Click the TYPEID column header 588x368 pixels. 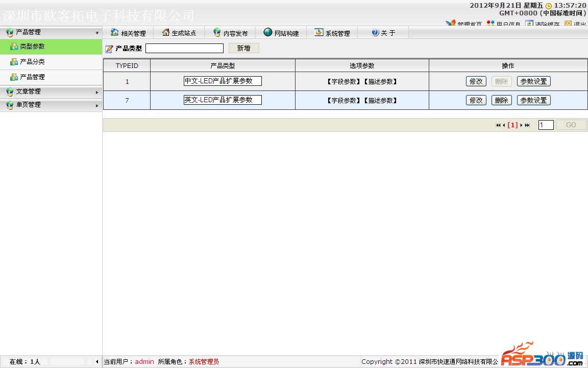coord(127,66)
